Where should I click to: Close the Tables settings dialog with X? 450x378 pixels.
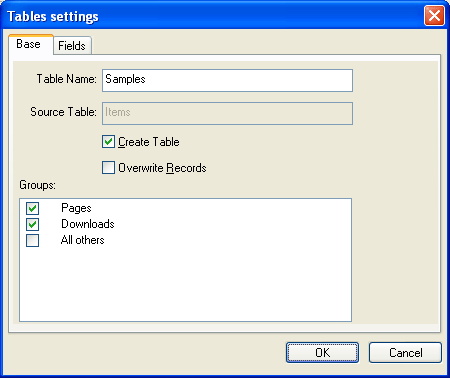coord(434,16)
